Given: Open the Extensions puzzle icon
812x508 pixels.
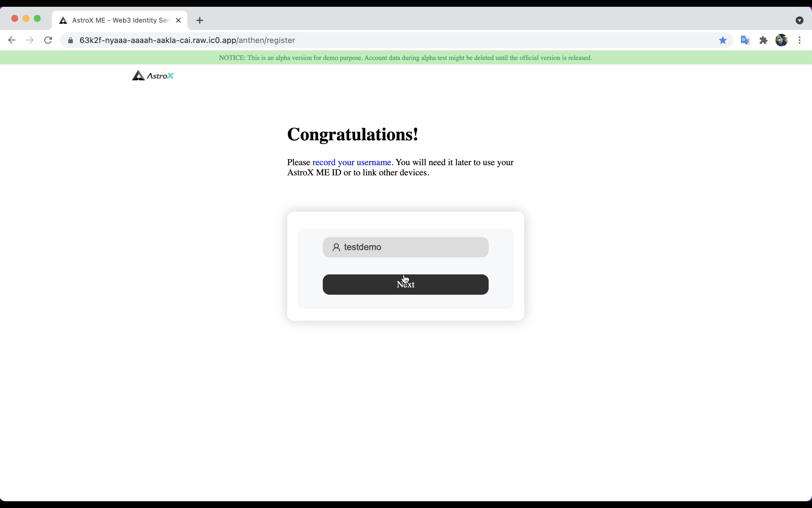Looking at the screenshot, I should [764, 40].
